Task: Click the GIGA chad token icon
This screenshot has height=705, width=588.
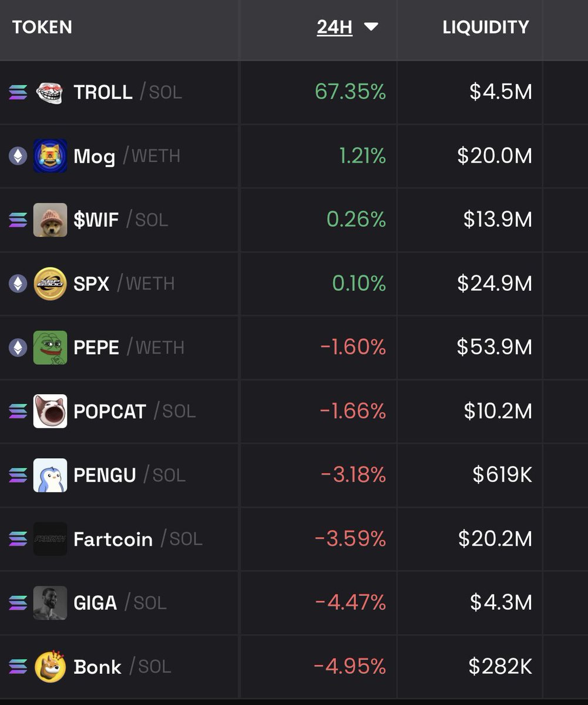Action: [50, 602]
